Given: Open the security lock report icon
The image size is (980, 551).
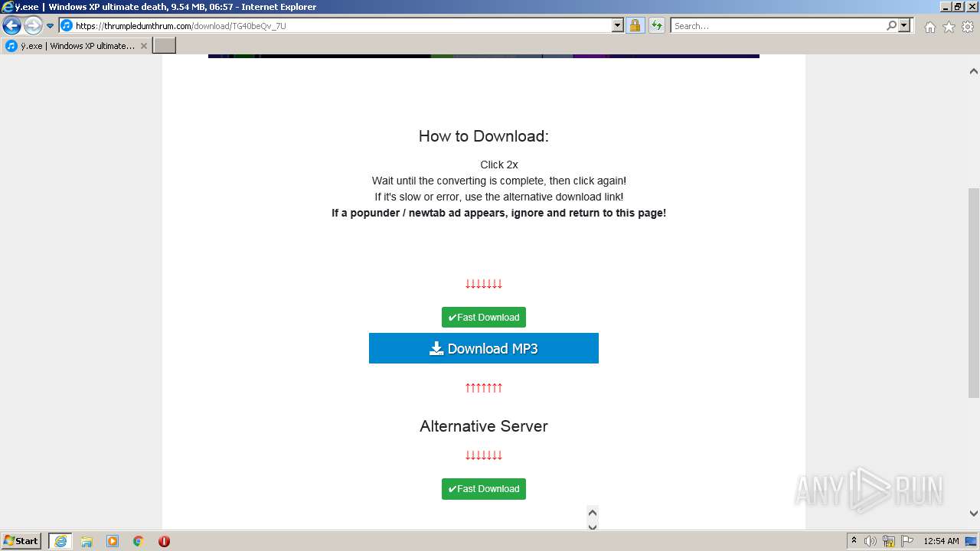Looking at the screenshot, I should pyautogui.click(x=635, y=26).
